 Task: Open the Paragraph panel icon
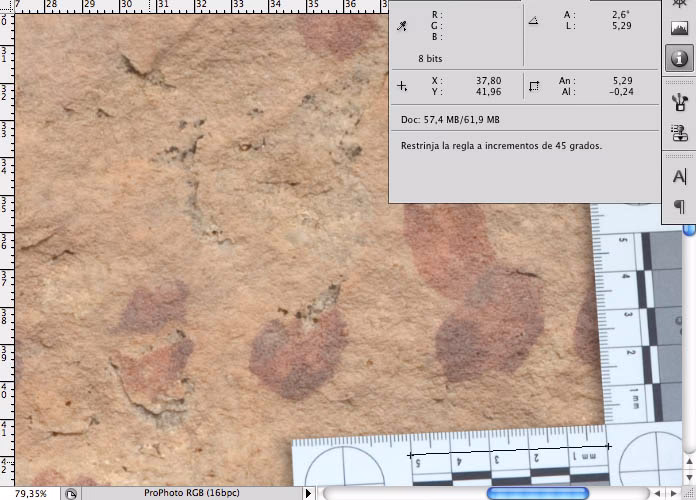(679, 206)
